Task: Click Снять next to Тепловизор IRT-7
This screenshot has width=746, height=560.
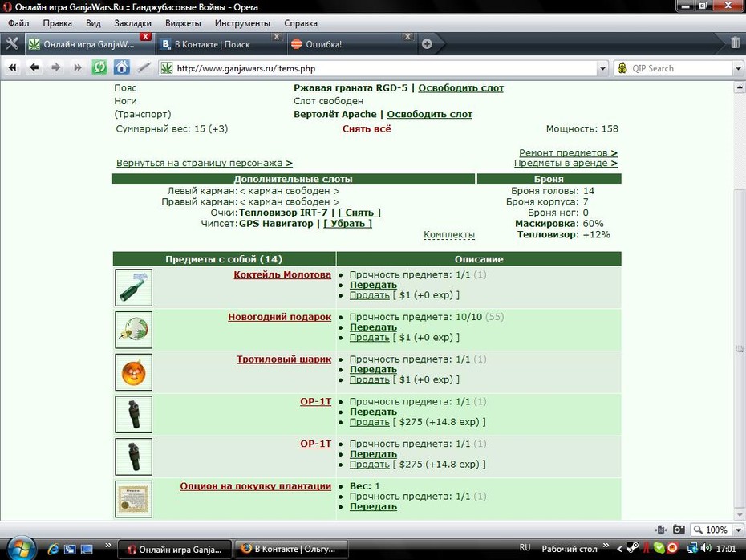Action: (x=359, y=213)
